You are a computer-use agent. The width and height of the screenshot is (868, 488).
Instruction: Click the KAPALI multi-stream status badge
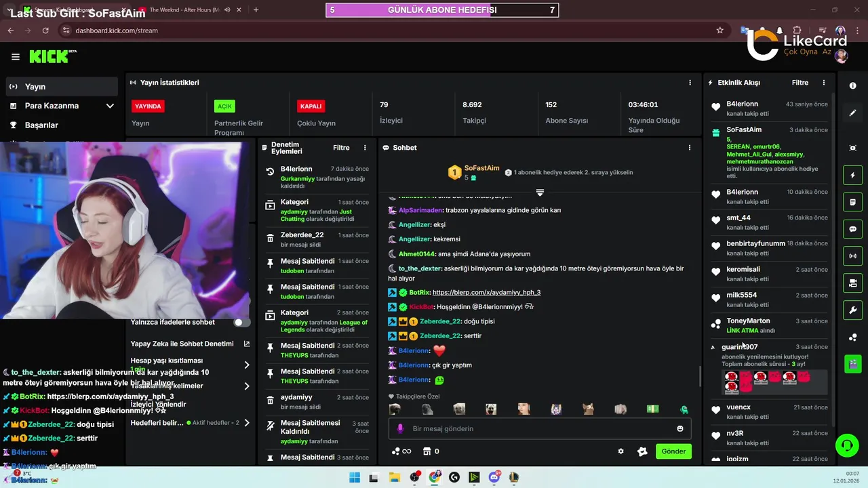coord(311,106)
